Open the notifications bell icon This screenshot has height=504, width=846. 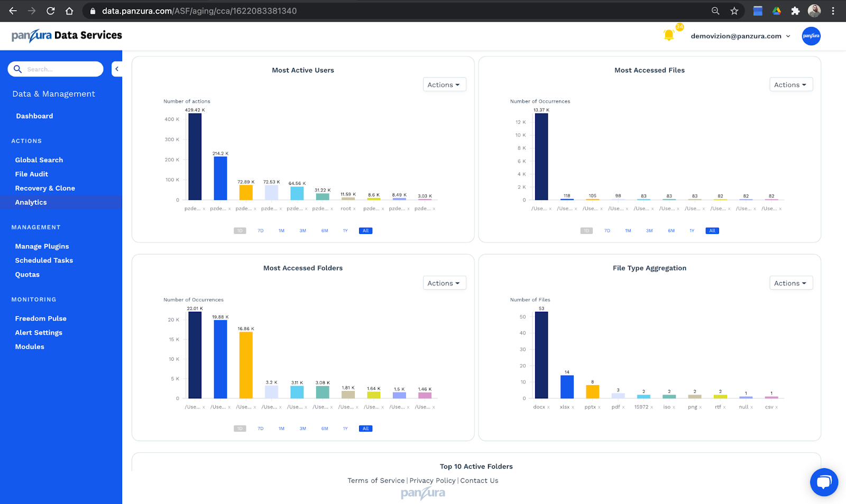pyautogui.click(x=669, y=35)
